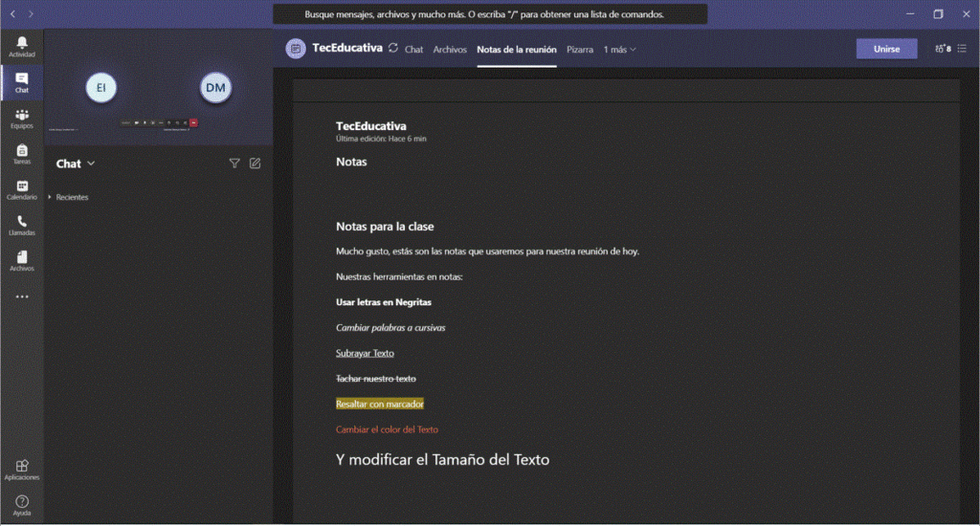Open Calendario from the sidebar
The width and height of the screenshot is (980, 526).
pyautogui.click(x=22, y=188)
